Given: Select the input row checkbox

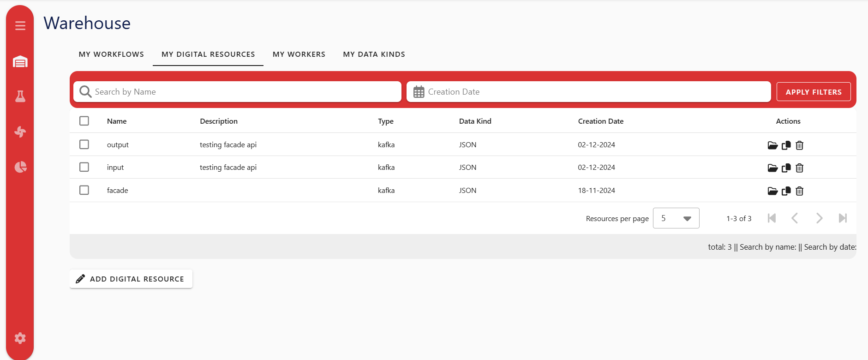Looking at the screenshot, I should 84,167.
